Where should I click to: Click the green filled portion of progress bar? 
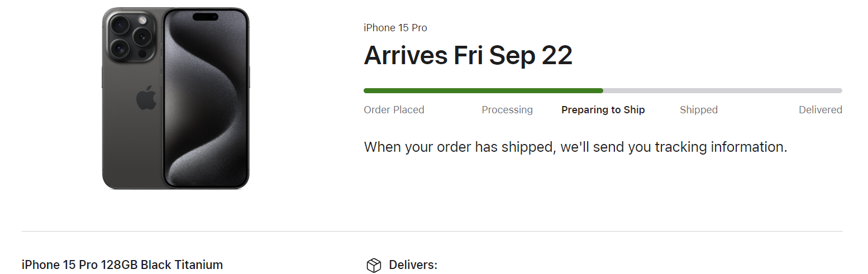point(483,90)
